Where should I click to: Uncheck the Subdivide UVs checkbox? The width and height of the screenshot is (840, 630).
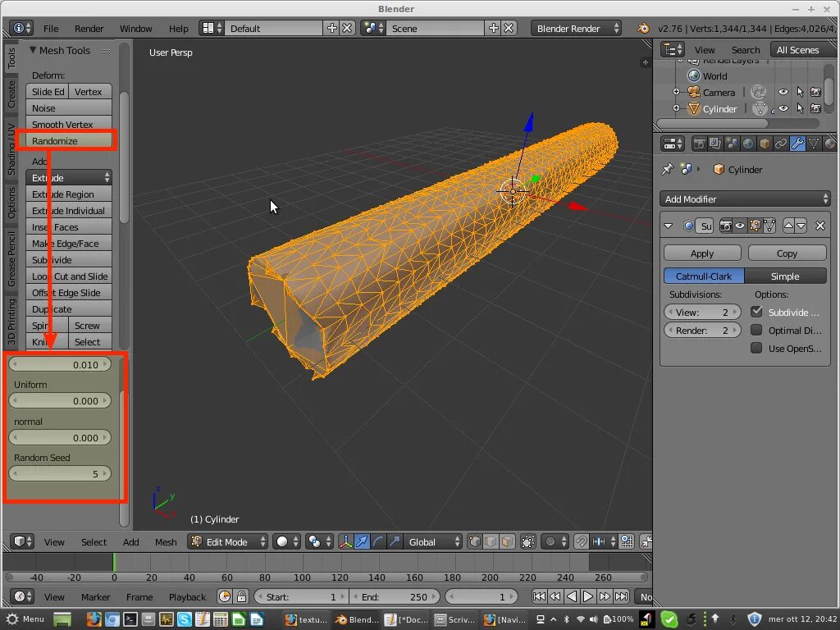(x=756, y=312)
